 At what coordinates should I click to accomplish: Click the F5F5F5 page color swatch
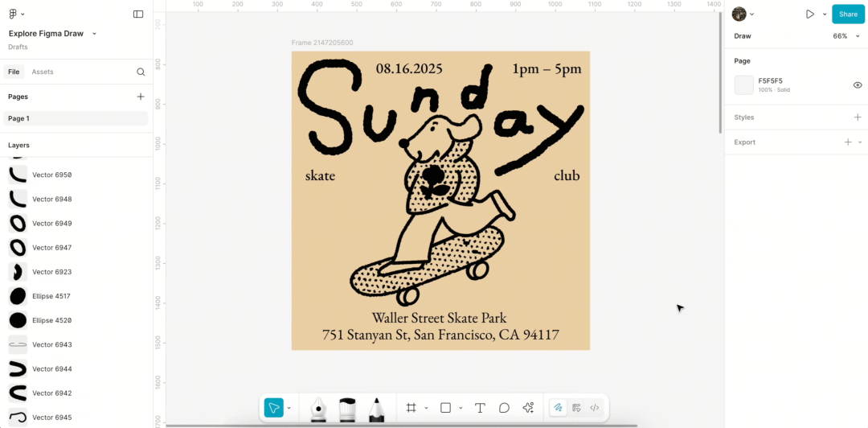point(744,84)
